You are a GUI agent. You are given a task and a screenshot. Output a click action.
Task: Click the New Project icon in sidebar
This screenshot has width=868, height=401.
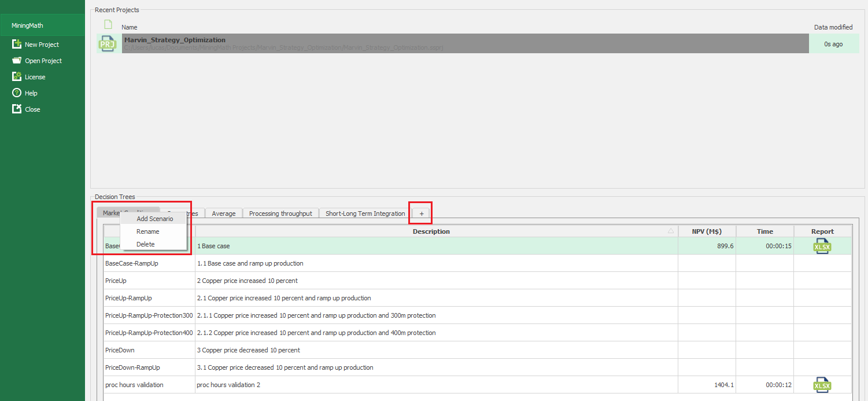click(x=17, y=45)
